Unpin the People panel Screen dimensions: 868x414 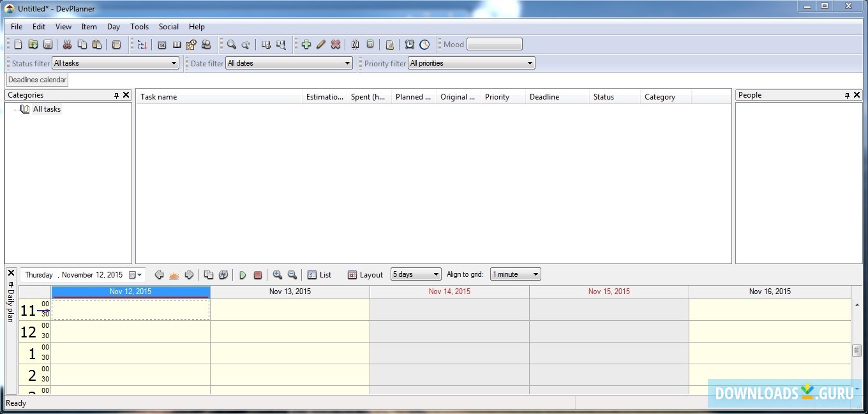[x=848, y=94]
